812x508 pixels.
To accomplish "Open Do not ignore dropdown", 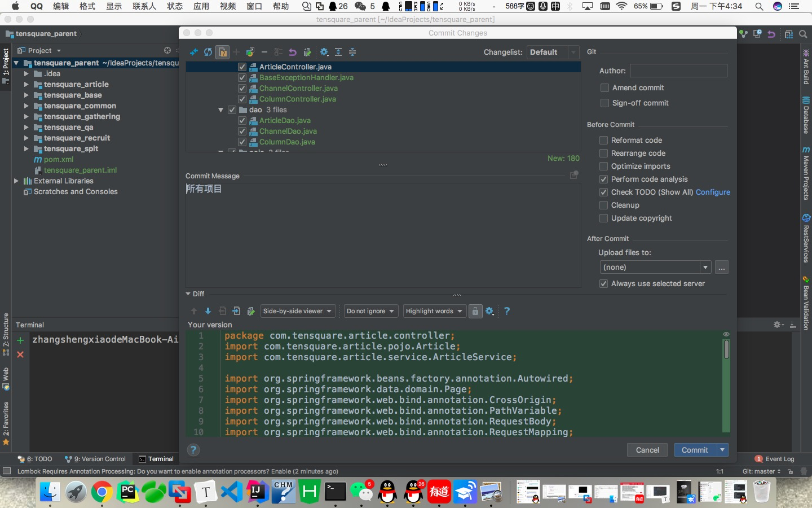I will point(371,311).
